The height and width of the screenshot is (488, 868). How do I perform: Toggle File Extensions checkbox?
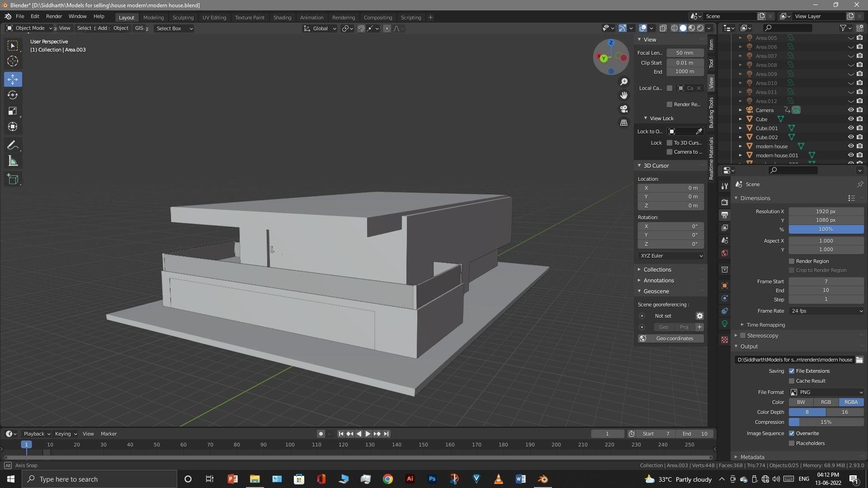click(792, 371)
